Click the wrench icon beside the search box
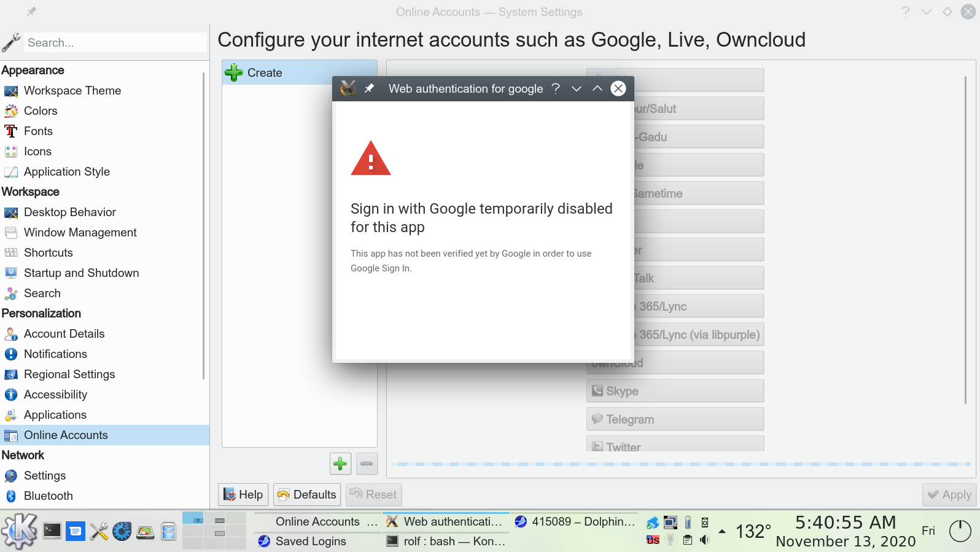The width and height of the screenshot is (980, 552). [x=11, y=42]
